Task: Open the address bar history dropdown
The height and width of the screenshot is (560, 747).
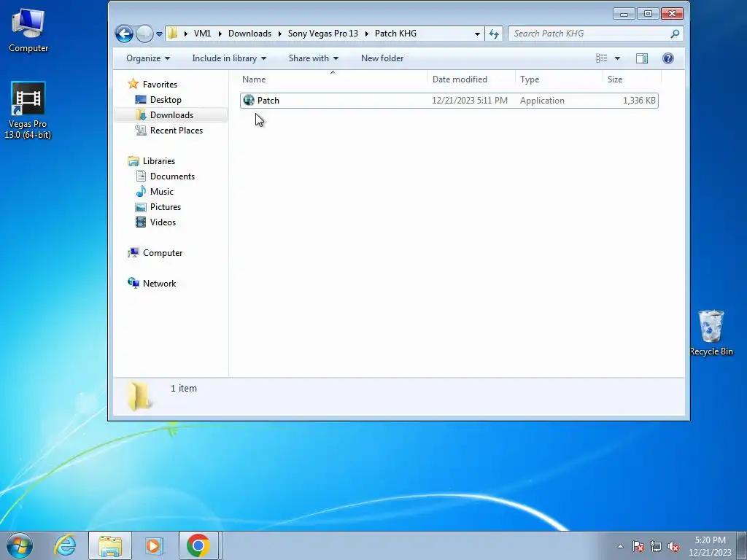Action: tap(477, 34)
